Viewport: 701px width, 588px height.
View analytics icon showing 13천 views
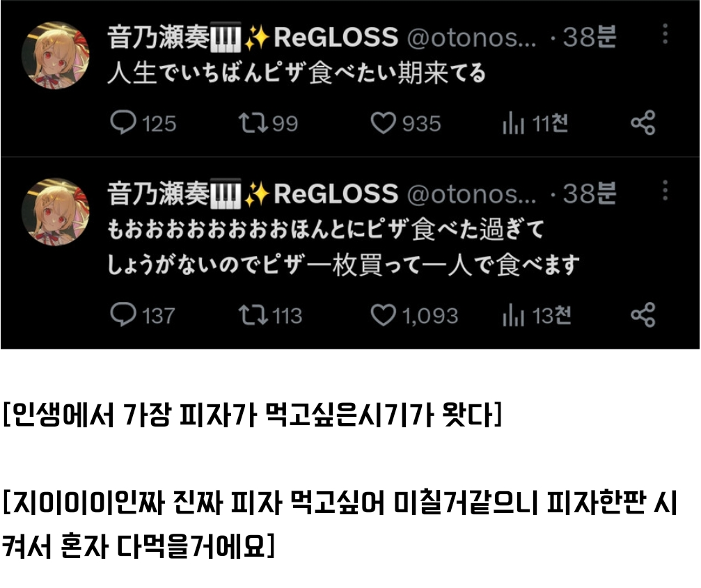pos(513,315)
